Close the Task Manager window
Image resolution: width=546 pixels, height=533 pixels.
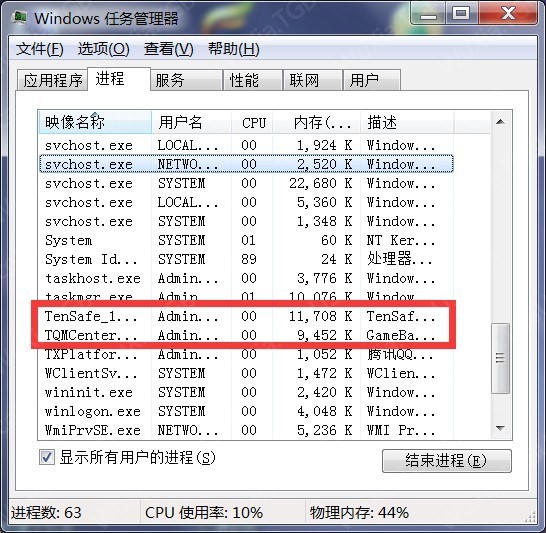click(x=508, y=15)
